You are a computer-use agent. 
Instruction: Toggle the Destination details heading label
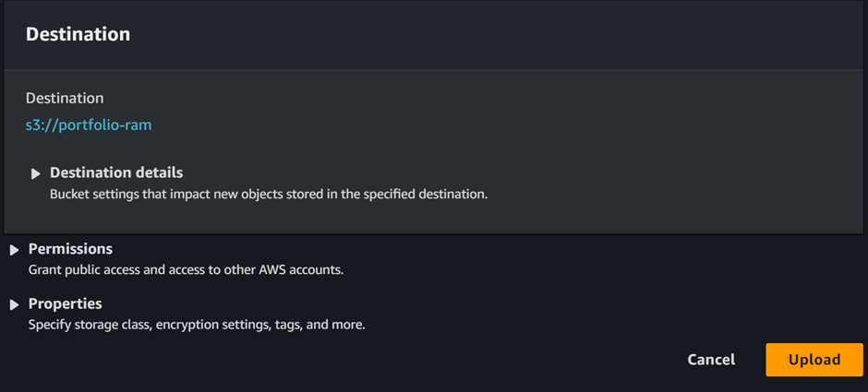point(116,172)
